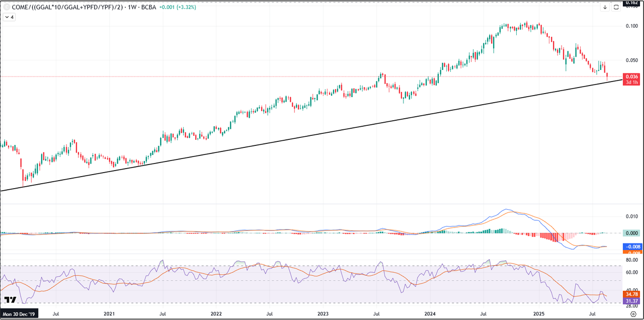The width and height of the screenshot is (644, 320).
Task: Click the 2022 label on time axis
Action: click(216, 313)
